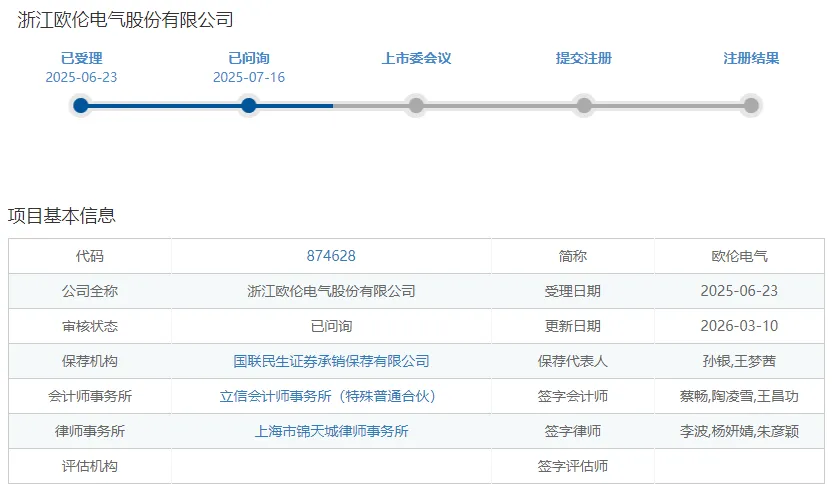Select the 已问询 stage label

(249, 58)
